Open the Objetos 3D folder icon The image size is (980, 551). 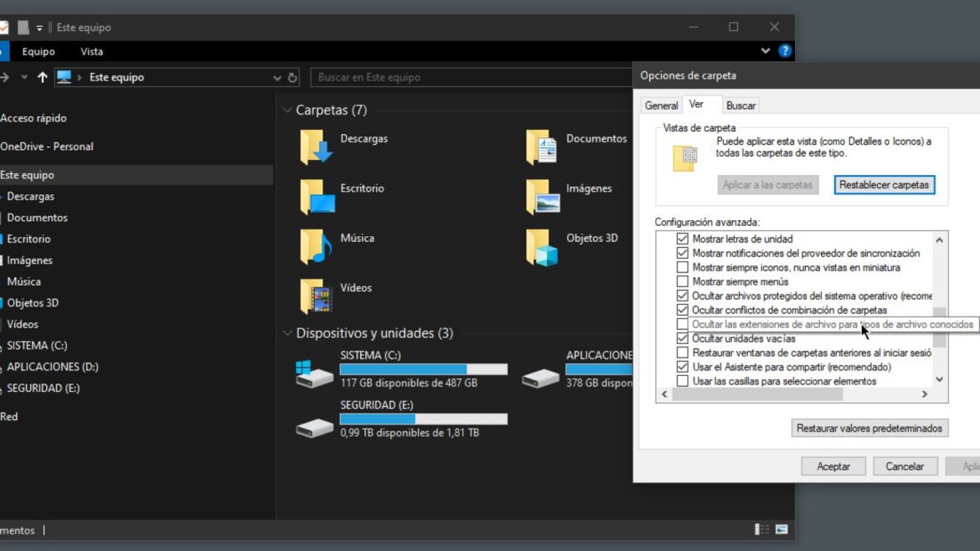(542, 247)
